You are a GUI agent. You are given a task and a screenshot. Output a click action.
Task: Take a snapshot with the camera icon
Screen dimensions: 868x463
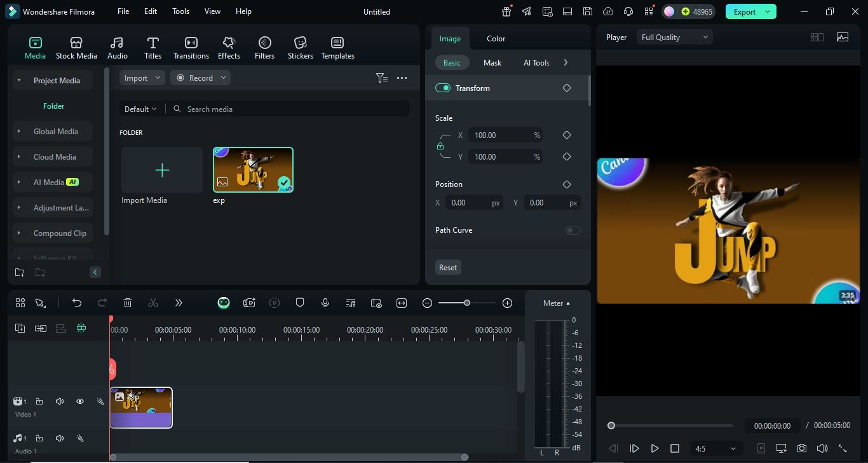coord(802,448)
